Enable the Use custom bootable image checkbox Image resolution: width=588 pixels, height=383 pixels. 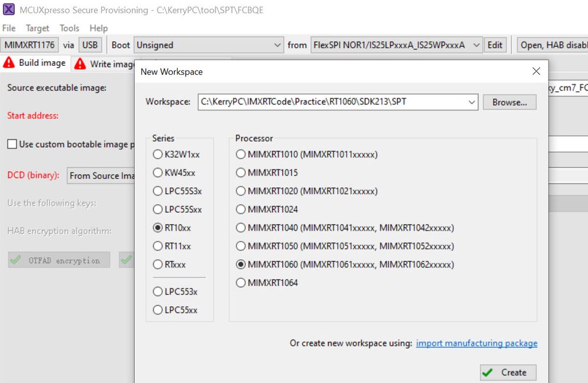pos(12,144)
